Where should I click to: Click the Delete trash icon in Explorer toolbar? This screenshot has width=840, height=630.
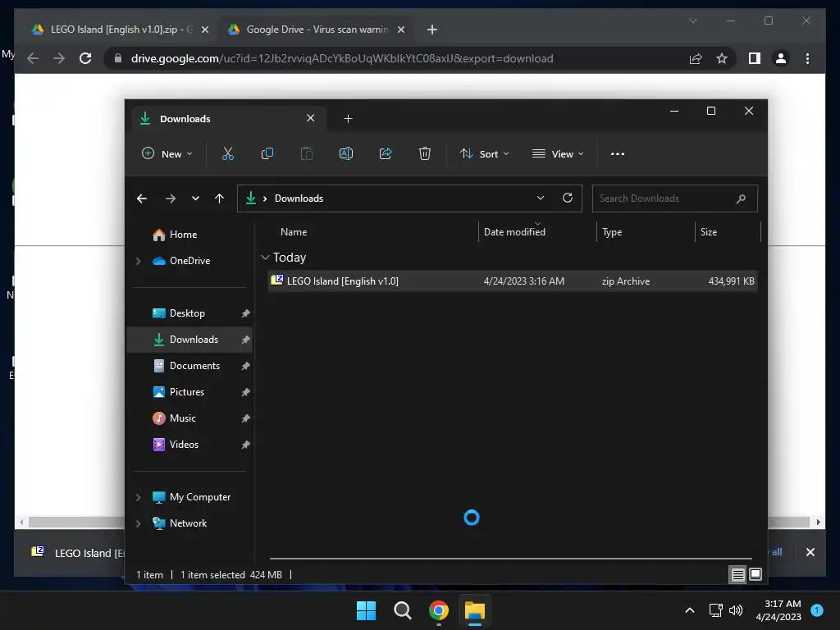tap(425, 153)
